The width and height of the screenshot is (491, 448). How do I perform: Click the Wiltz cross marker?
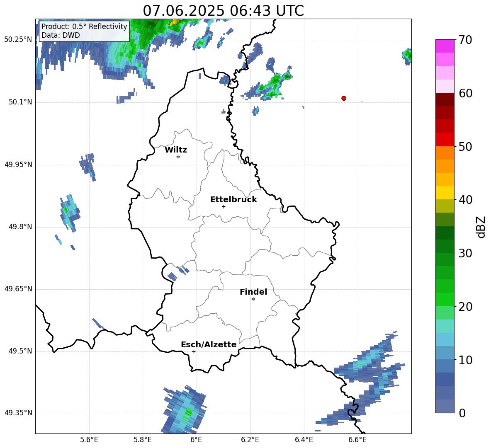pyautogui.click(x=178, y=157)
